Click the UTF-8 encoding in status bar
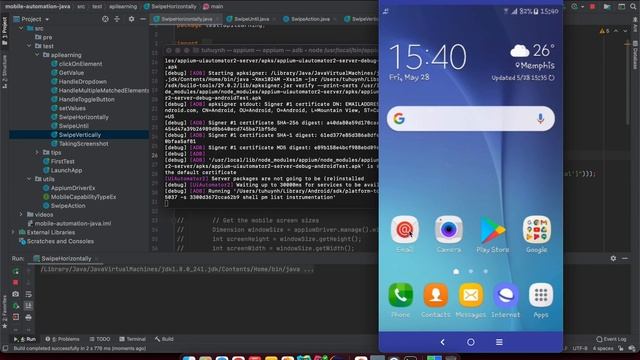 tap(580, 349)
